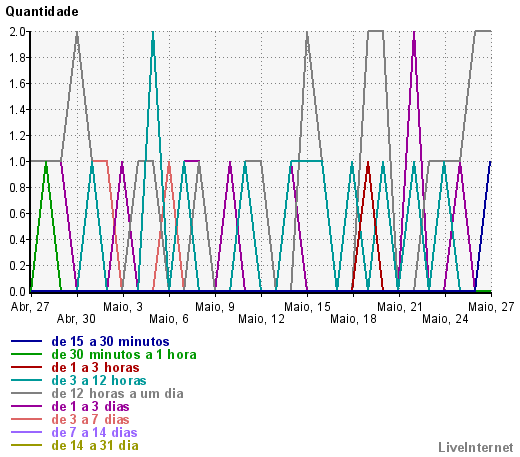Click the 'de 14 a 31 dia' legend label

(95, 446)
